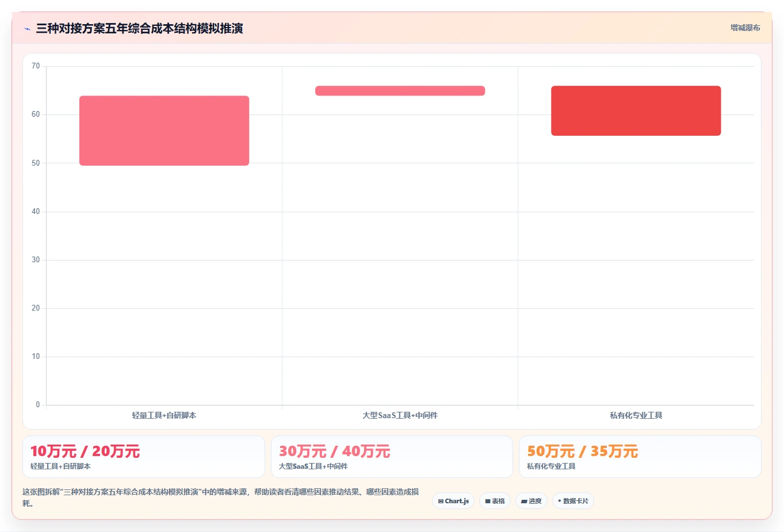Image resolution: width=784 pixels, height=532 pixels.
Task: Click y-axis tick label 0
Action: 38,405
